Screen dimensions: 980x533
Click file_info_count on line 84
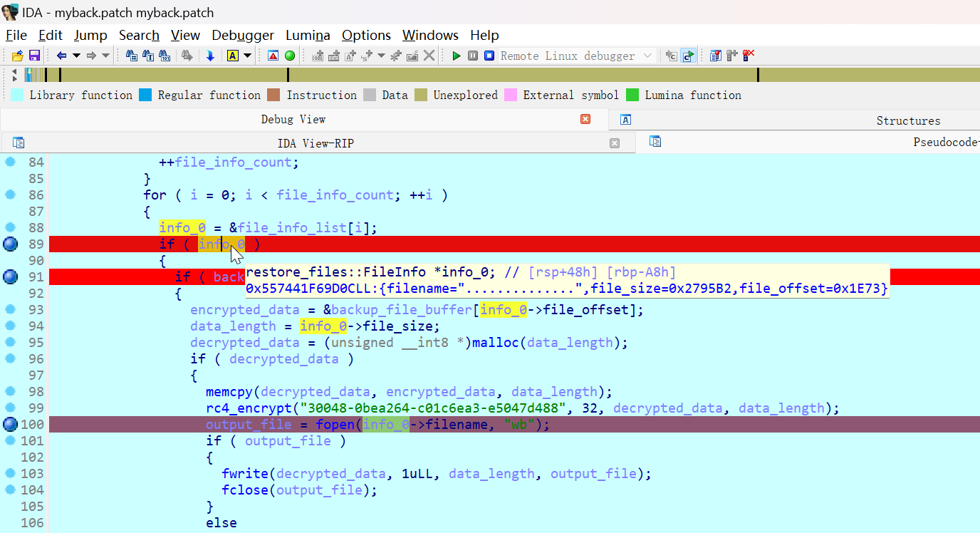pyautogui.click(x=234, y=162)
